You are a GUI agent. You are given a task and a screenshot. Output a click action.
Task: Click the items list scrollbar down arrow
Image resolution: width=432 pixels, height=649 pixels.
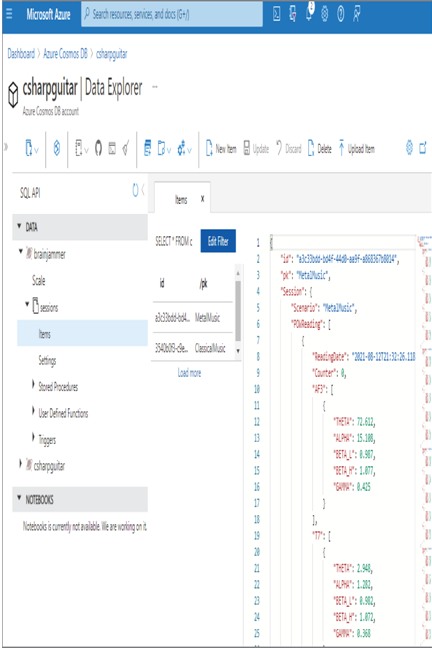tap(238, 351)
